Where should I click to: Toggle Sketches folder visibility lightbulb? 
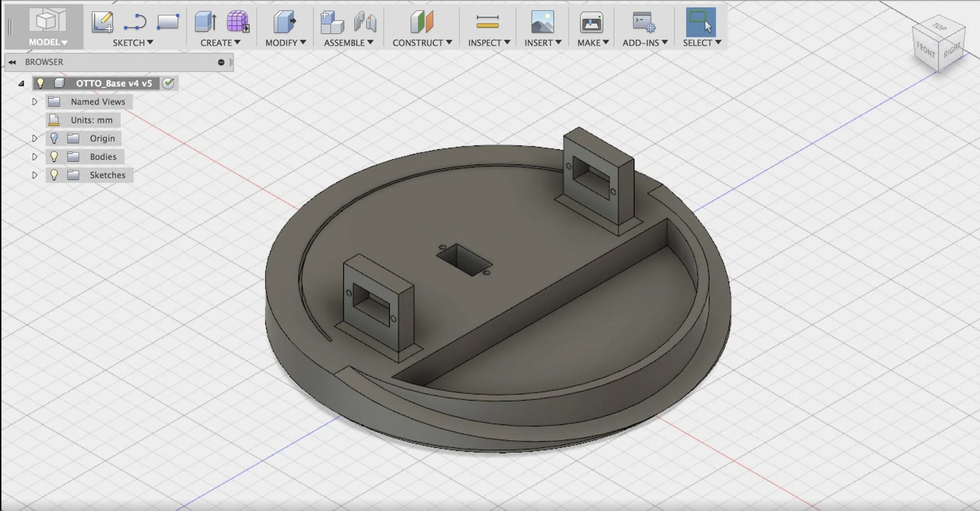[x=54, y=175]
